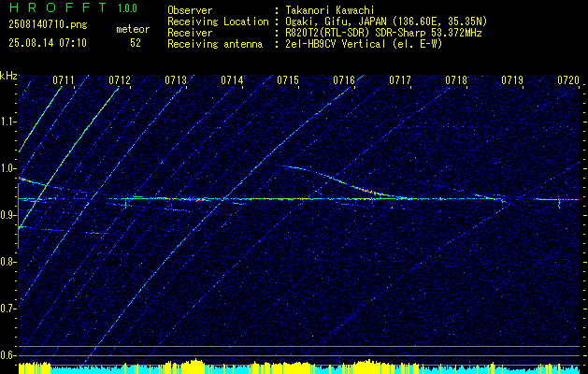This screenshot has height=374, width=588.
Task: Click the Receiving Location label
Action: pos(218,22)
